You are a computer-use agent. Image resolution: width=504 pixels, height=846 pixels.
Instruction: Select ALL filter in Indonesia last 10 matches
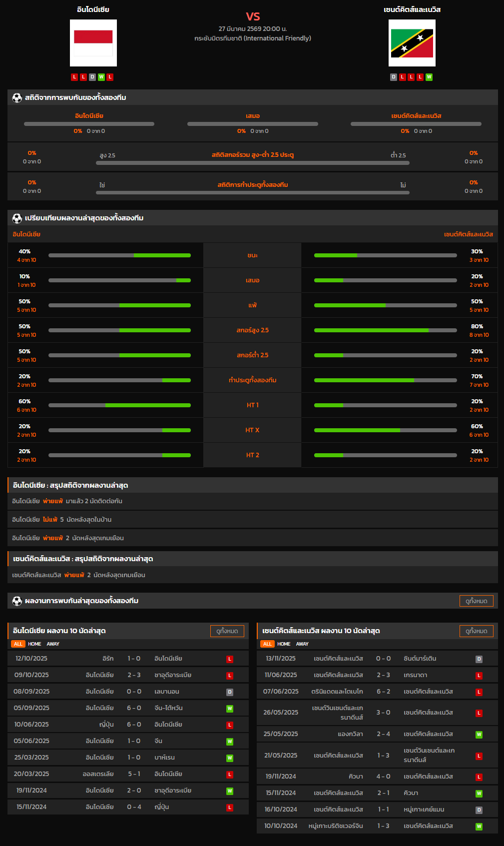point(18,644)
